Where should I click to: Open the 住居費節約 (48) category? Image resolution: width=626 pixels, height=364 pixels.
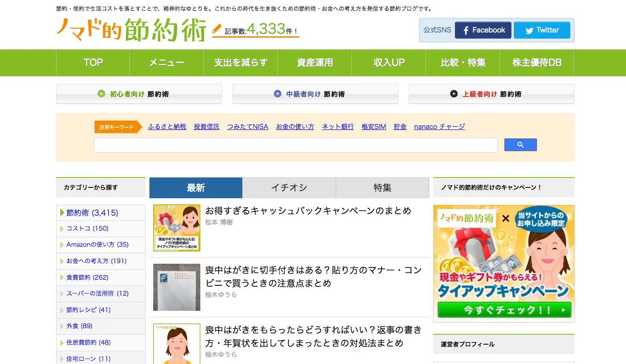click(101, 343)
